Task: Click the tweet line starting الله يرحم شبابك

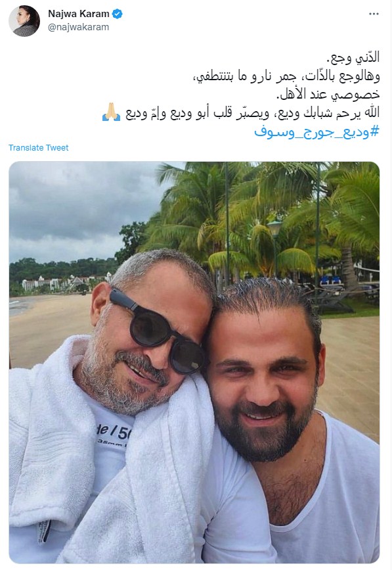Action: [253, 113]
